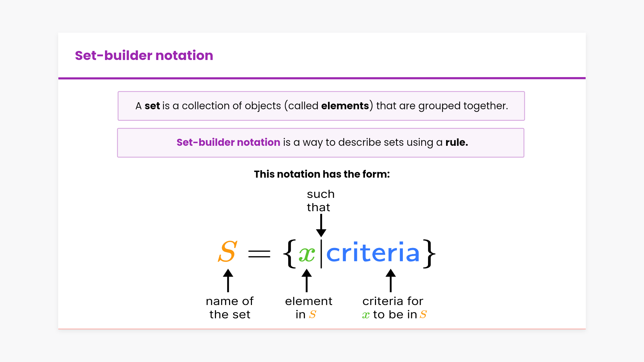644x362 pixels.
Task: Click the "Set-builder notation" slide title
Action: pos(144,56)
